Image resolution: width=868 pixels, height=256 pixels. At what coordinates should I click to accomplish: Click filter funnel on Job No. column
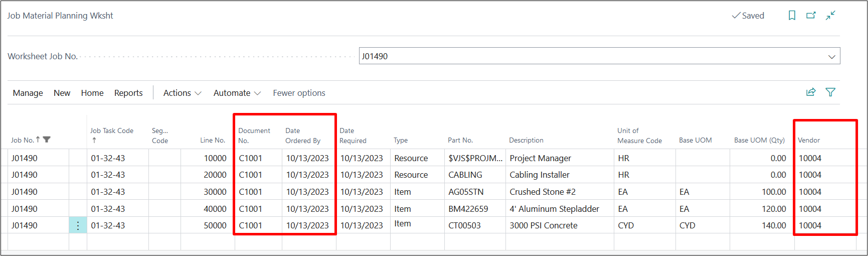pos(47,140)
